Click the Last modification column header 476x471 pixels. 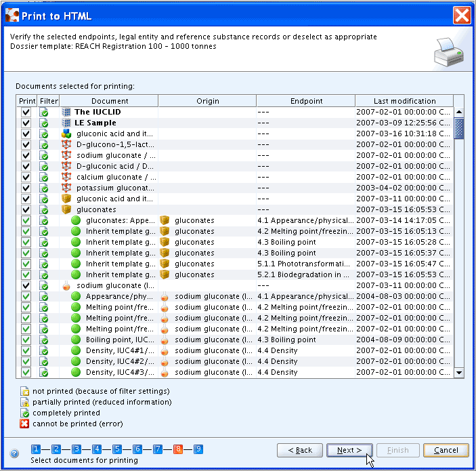click(404, 101)
